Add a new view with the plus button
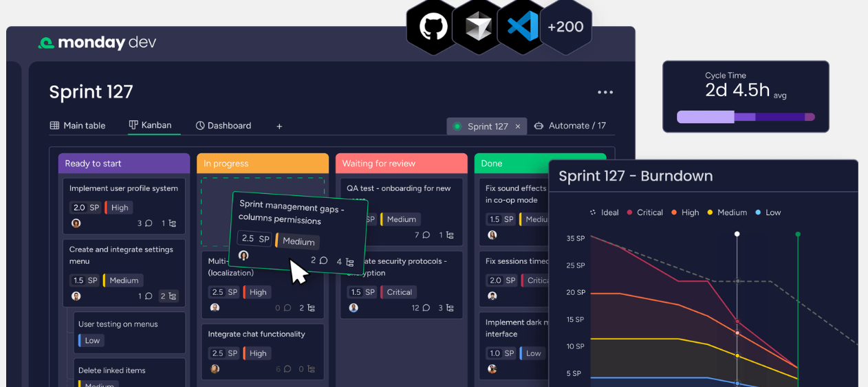This screenshot has width=868, height=387. click(x=279, y=126)
